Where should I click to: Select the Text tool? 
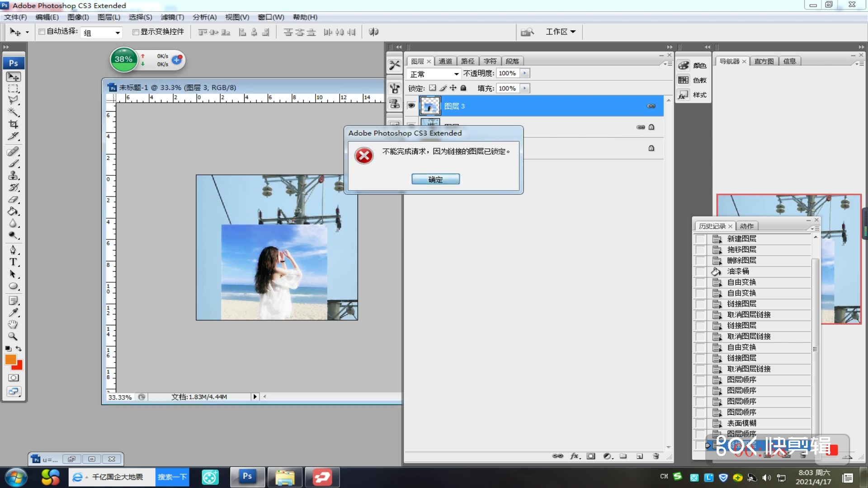click(x=14, y=262)
